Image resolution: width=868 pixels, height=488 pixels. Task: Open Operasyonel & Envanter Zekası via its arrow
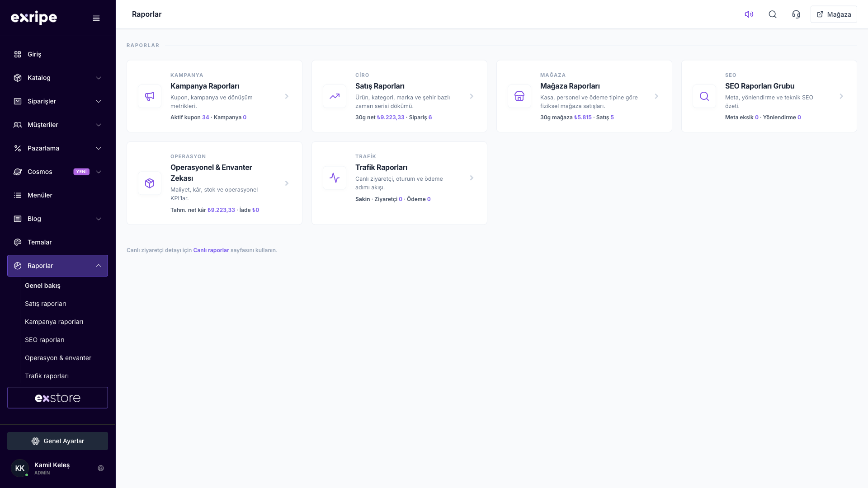[287, 183]
